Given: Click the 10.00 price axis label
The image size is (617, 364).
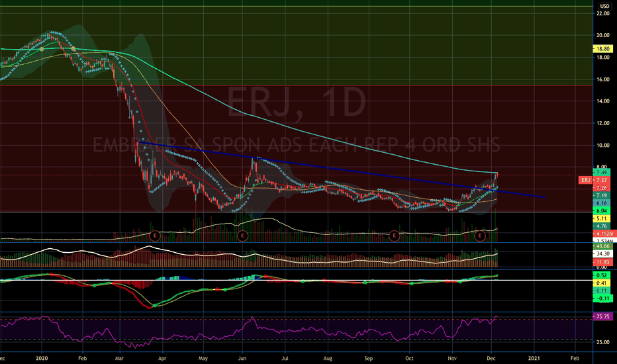Looking at the screenshot, I should coord(603,145).
